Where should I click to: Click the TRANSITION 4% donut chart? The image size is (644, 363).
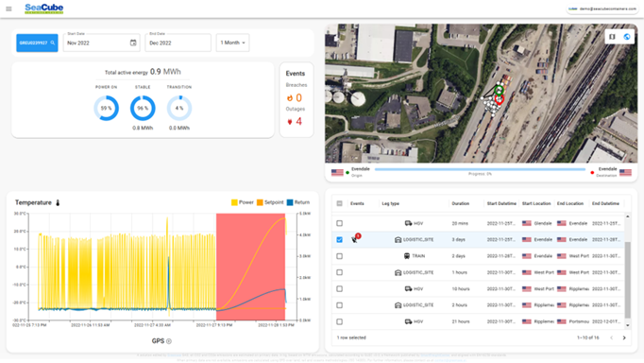click(179, 108)
